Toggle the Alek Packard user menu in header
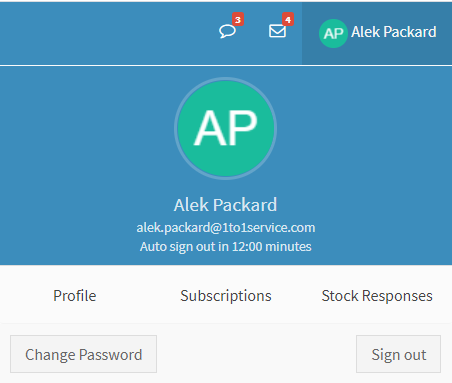The height and width of the screenshot is (383, 452). tap(377, 33)
